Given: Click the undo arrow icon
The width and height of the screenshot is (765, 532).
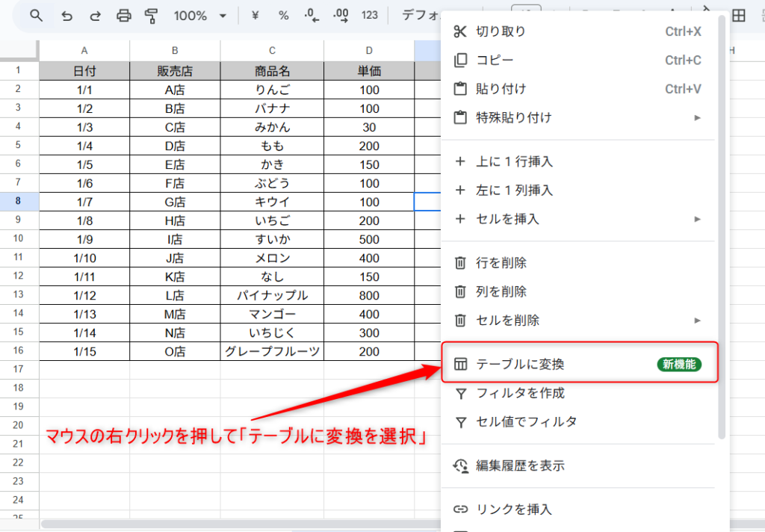Looking at the screenshot, I should click(66, 16).
